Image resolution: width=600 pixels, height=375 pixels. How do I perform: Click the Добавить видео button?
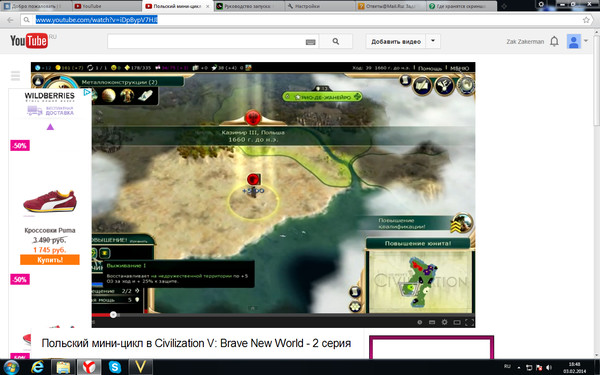click(396, 41)
